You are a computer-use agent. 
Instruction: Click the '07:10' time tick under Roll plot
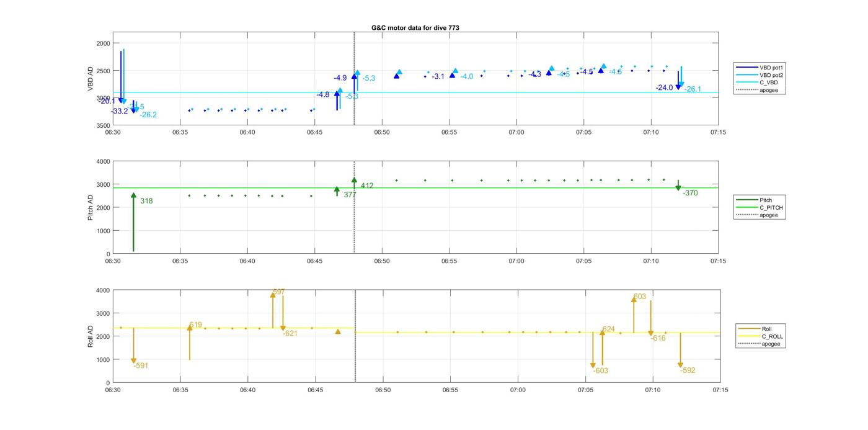652,390
